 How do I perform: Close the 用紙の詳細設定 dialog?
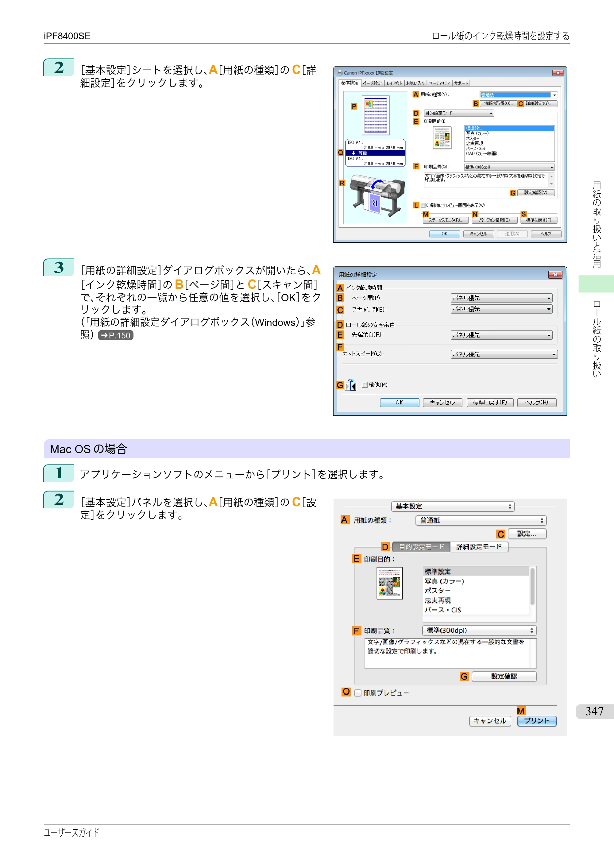(555, 275)
